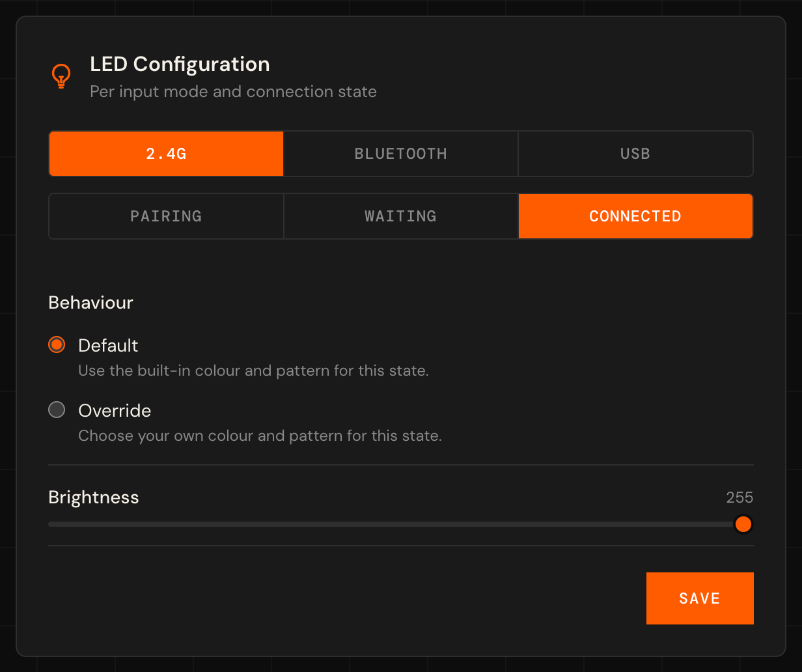
Task: Click the middle of the Brightness slider track
Action: [401, 524]
